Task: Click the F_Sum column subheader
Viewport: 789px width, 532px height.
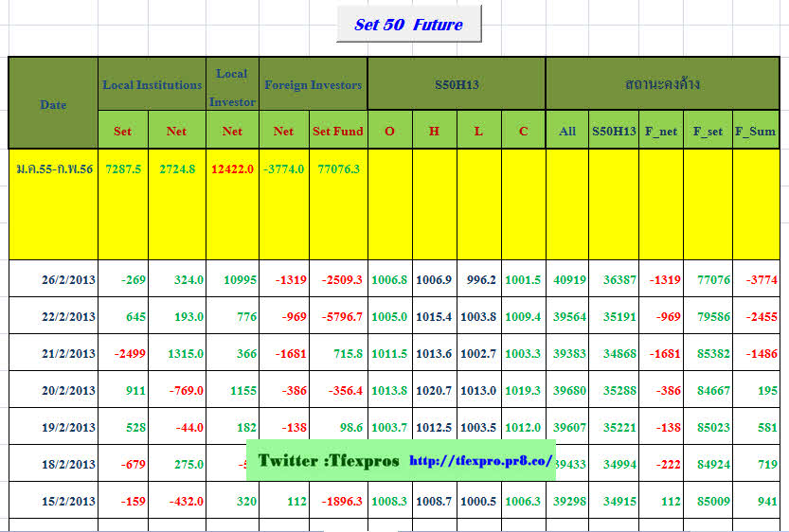Action: [755, 132]
